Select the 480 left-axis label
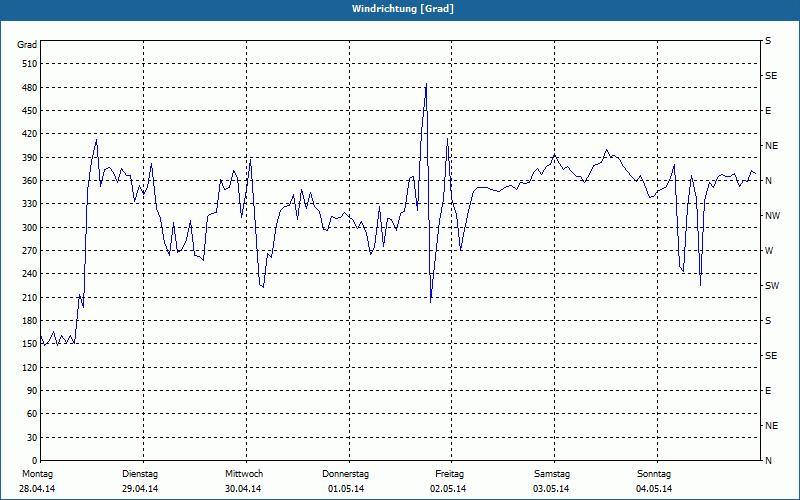This screenshot has width=800, height=500. (30, 88)
